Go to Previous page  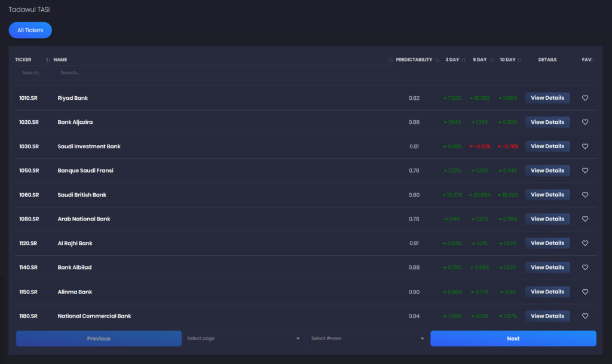coord(99,338)
